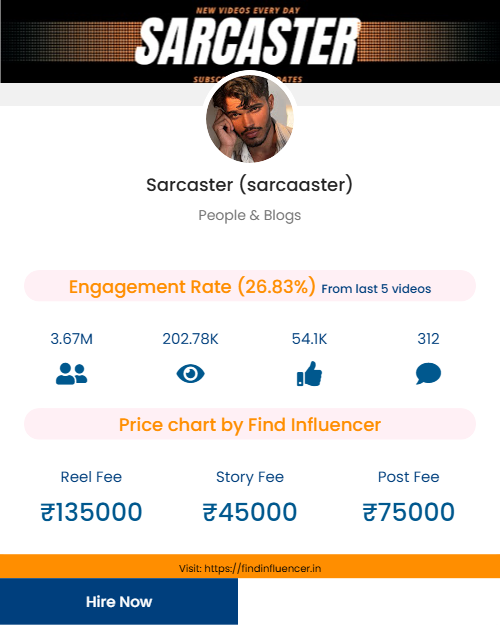The height and width of the screenshot is (625, 500).
Task: Click the 54.1K likes count
Action: [x=309, y=339]
